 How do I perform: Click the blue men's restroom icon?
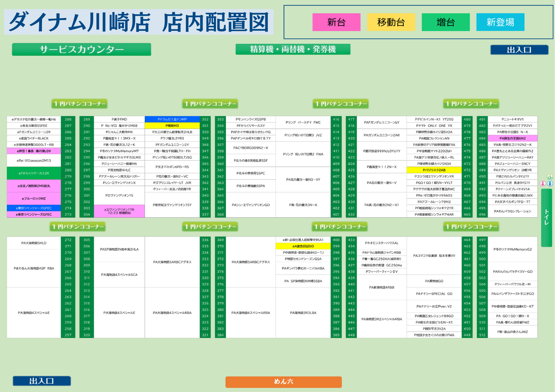550,183
